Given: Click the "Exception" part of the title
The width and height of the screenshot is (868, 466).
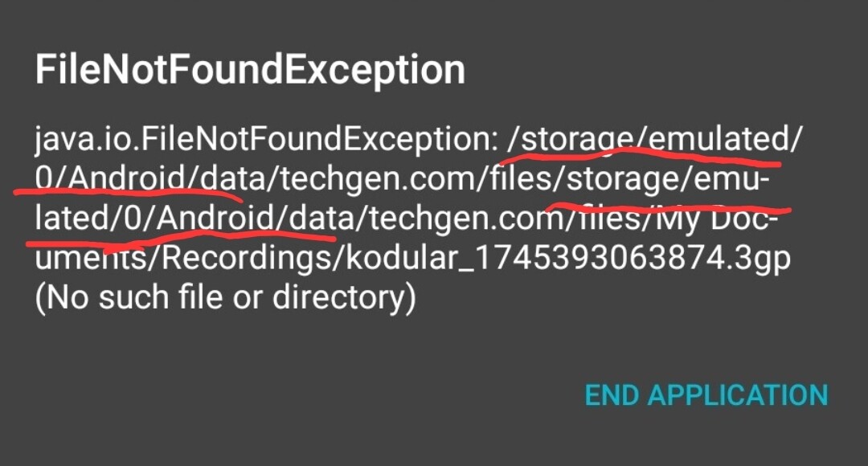Looking at the screenshot, I should [x=371, y=71].
